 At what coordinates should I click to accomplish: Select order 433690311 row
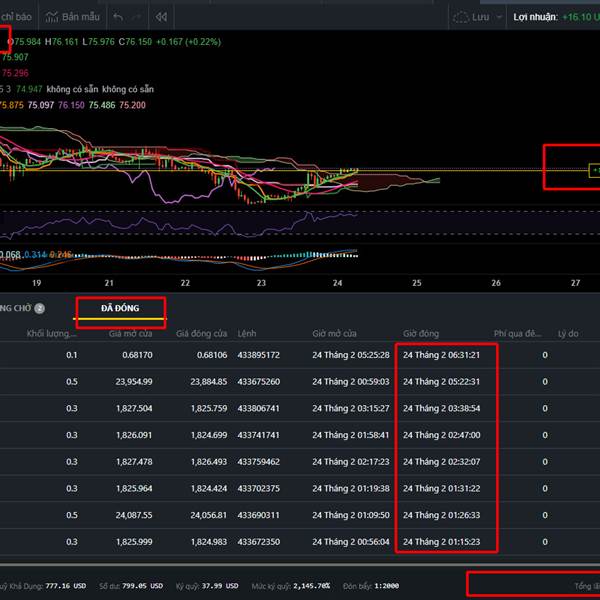click(300, 515)
